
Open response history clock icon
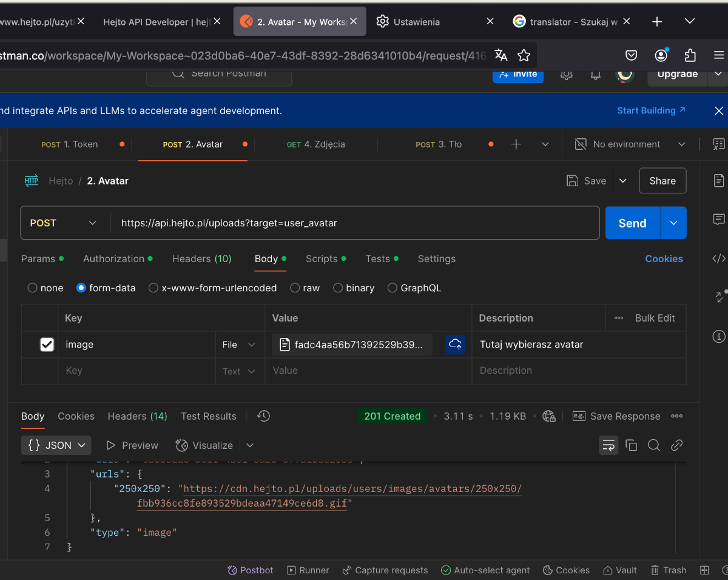coord(263,416)
